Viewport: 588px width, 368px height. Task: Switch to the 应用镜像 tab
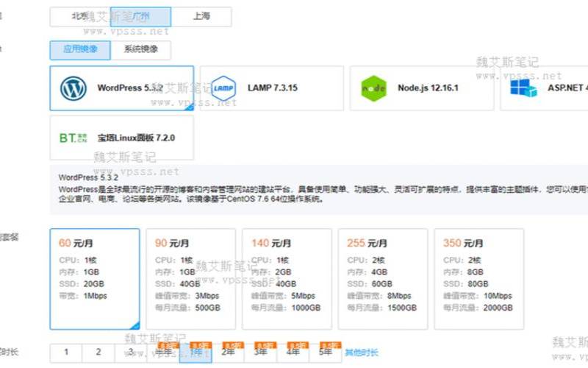[x=79, y=50]
